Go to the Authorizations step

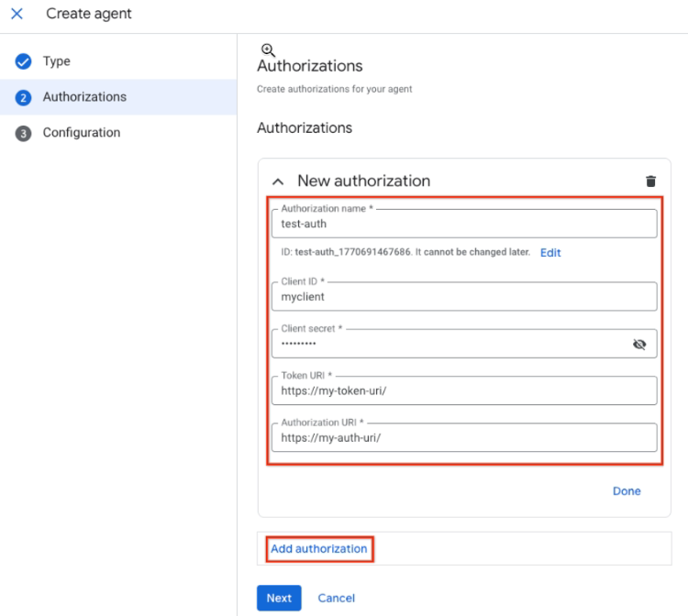84,97
